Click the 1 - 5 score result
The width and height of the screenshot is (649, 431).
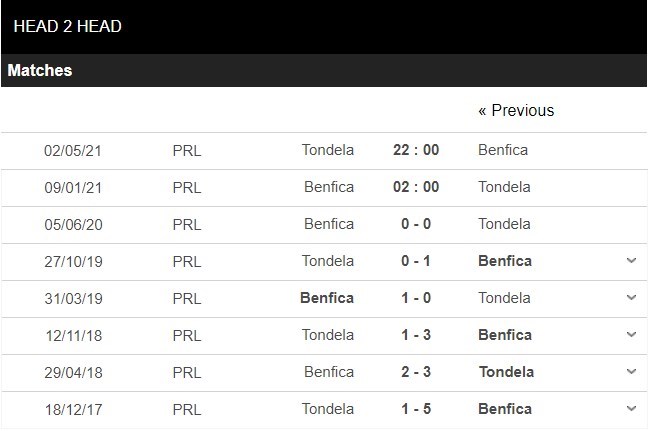coord(416,409)
